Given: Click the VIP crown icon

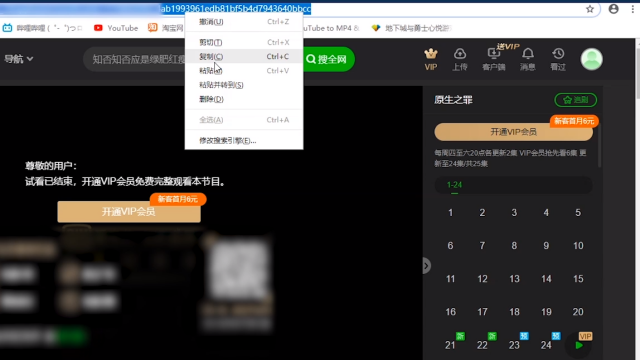Looking at the screenshot, I should point(431,59).
